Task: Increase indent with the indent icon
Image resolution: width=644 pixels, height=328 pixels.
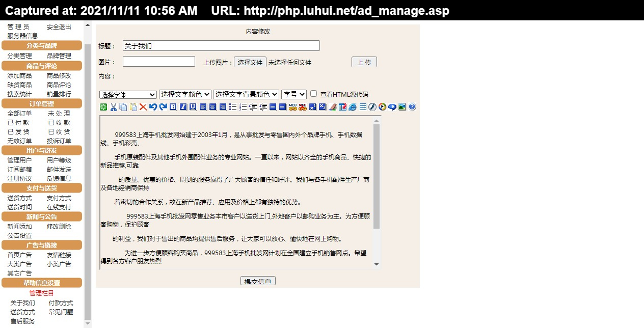Action: click(x=262, y=107)
